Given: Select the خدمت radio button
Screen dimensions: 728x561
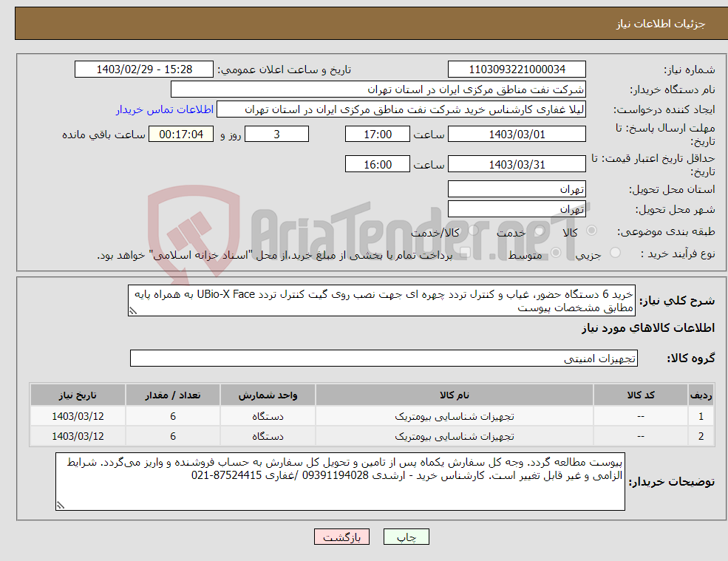Looking at the screenshot, I should pyautogui.click(x=540, y=231).
